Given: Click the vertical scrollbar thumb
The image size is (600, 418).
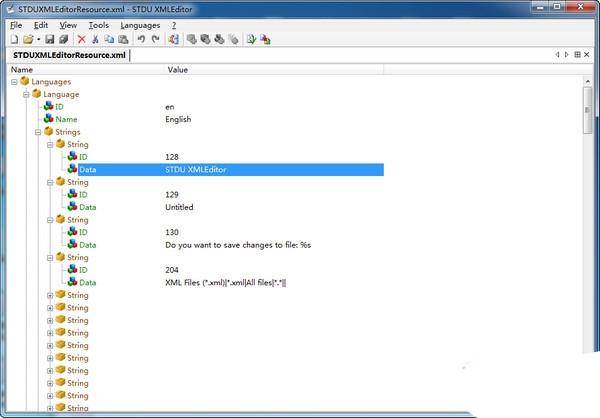Looking at the screenshot, I should 588,110.
